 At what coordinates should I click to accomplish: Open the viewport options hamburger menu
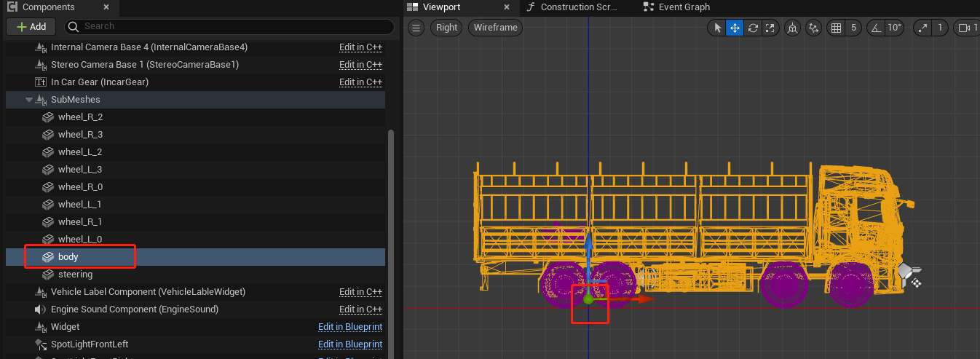pyautogui.click(x=416, y=28)
